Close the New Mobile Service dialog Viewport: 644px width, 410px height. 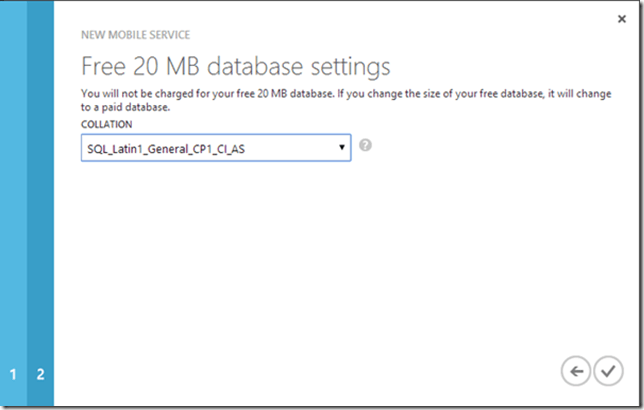pos(622,18)
